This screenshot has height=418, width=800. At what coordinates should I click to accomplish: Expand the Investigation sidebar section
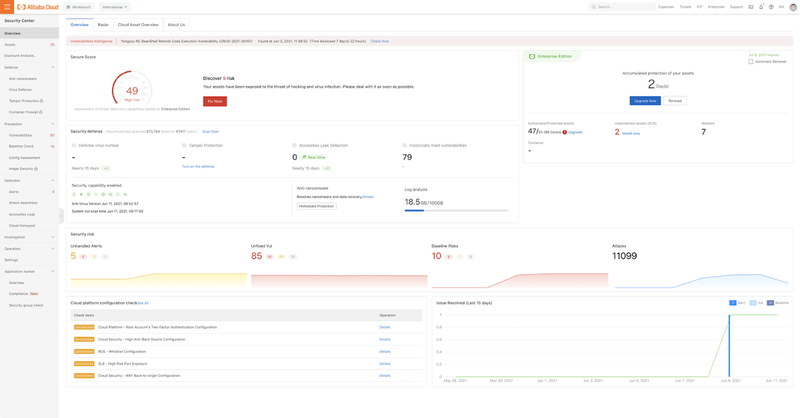pos(53,237)
